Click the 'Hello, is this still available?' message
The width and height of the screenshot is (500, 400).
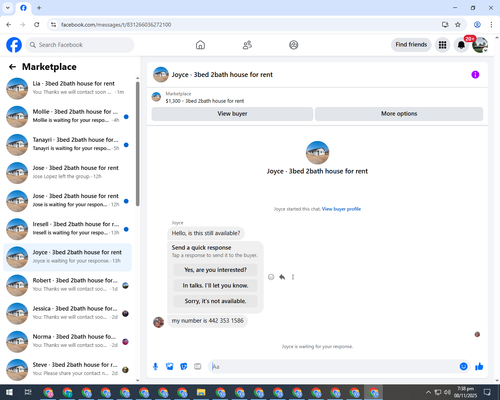206,233
